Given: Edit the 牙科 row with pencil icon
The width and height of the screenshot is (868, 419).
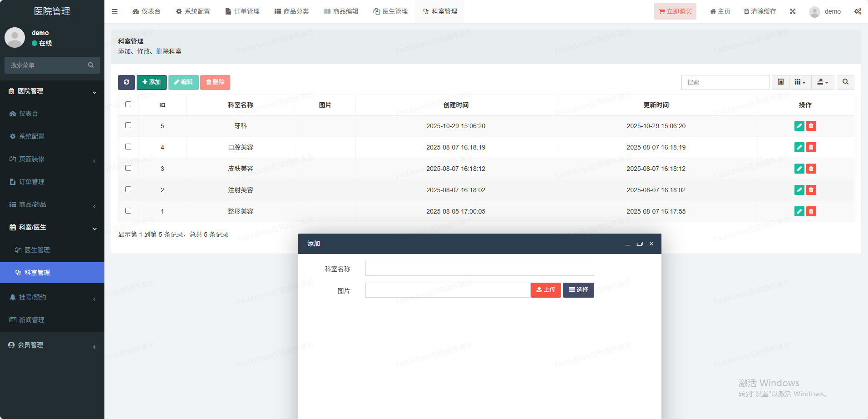Looking at the screenshot, I should (x=799, y=126).
